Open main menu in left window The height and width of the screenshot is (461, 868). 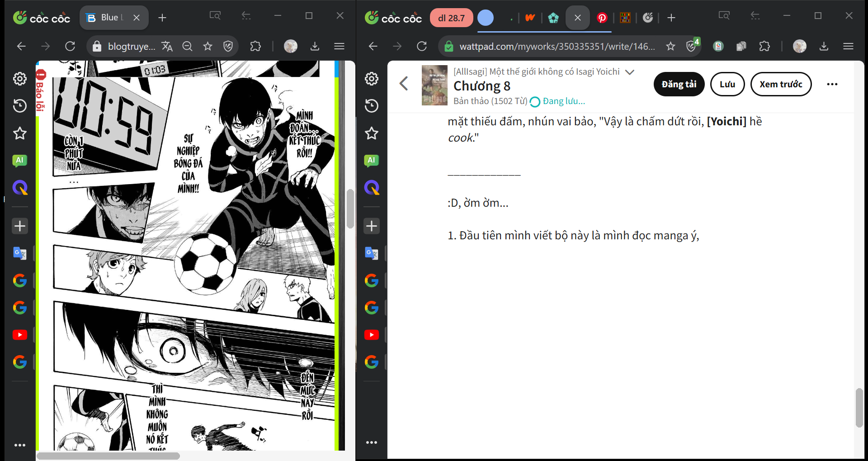pyautogui.click(x=340, y=46)
